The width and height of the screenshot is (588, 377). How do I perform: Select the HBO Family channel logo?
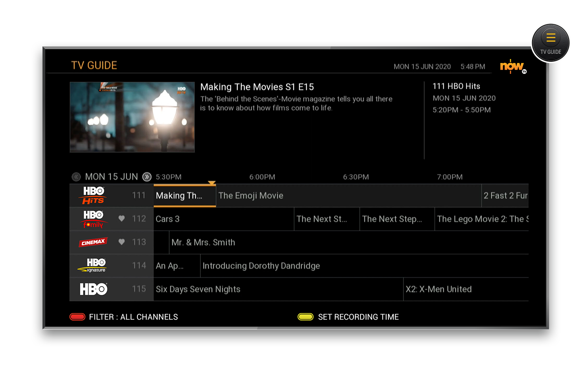[x=93, y=219]
